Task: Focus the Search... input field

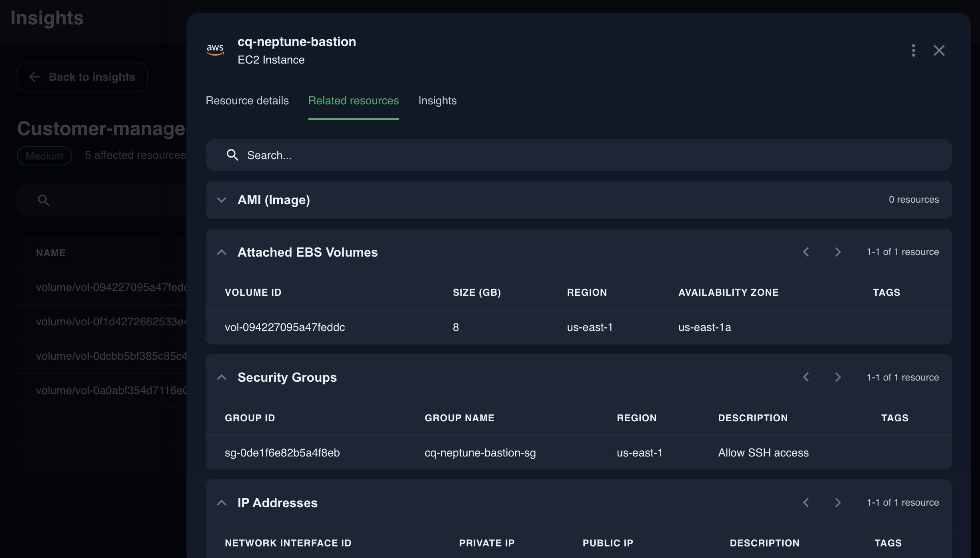Action: click(x=578, y=155)
